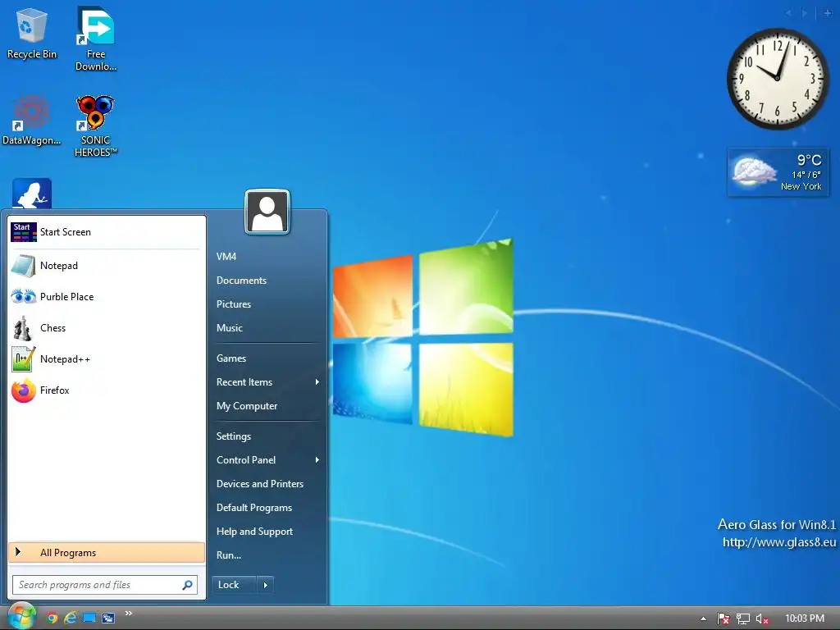Click the magnifier icon in search box
Image resolution: width=840 pixels, height=630 pixels.
point(188,584)
